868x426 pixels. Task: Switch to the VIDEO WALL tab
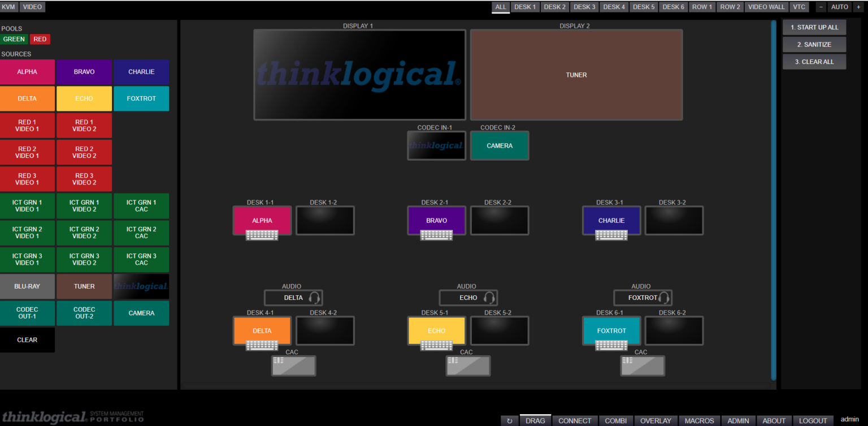pyautogui.click(x=766, y=6)
